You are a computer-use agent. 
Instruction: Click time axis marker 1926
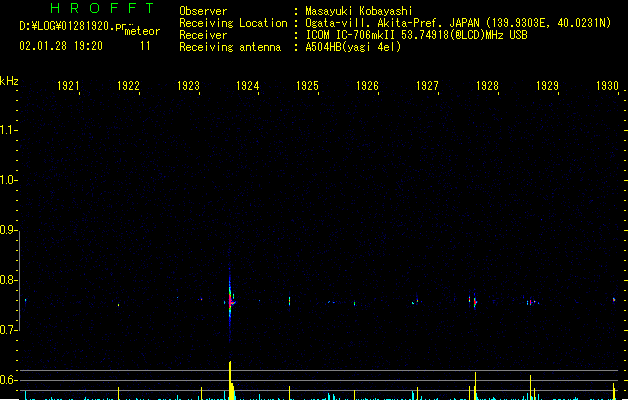click(367, 86)
